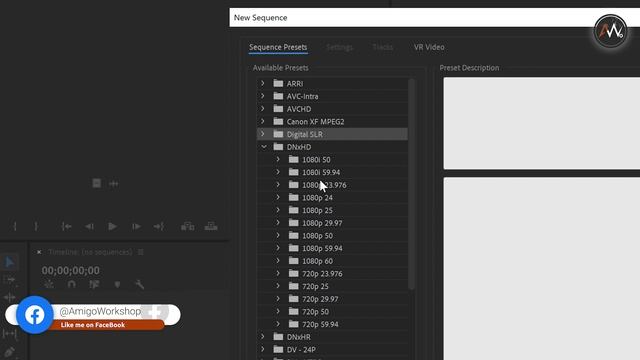Collapse the DNxHD folder

(264, 147)
